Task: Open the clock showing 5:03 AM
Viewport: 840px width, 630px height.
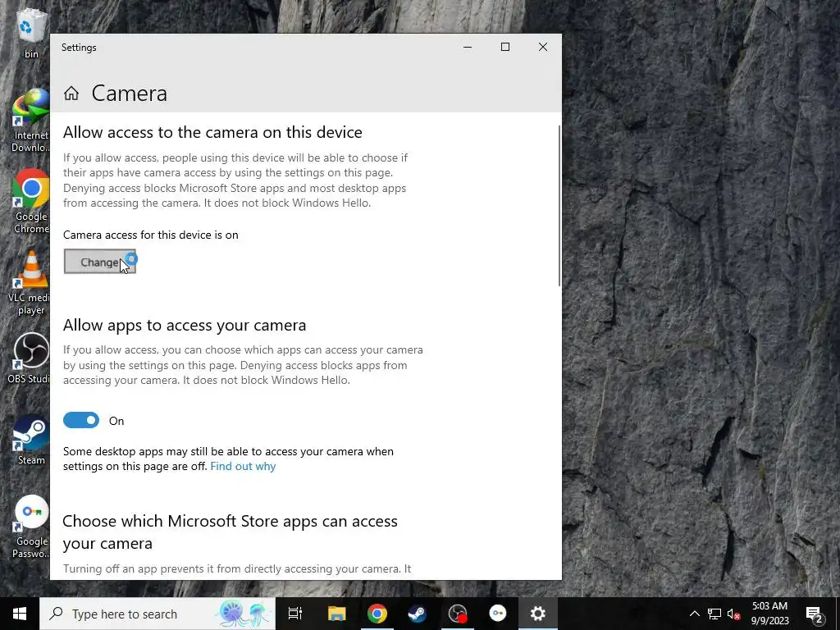Action: click(769, 614)
